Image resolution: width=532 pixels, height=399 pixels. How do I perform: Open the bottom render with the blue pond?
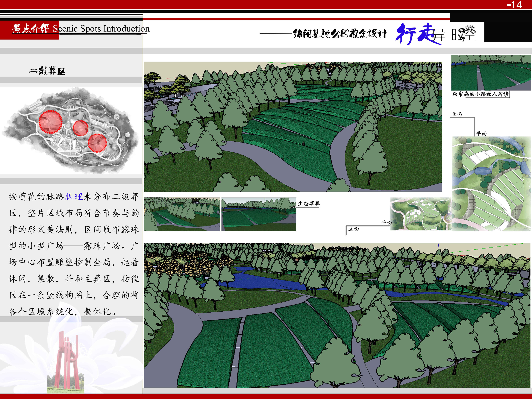(x=337, y=315)
